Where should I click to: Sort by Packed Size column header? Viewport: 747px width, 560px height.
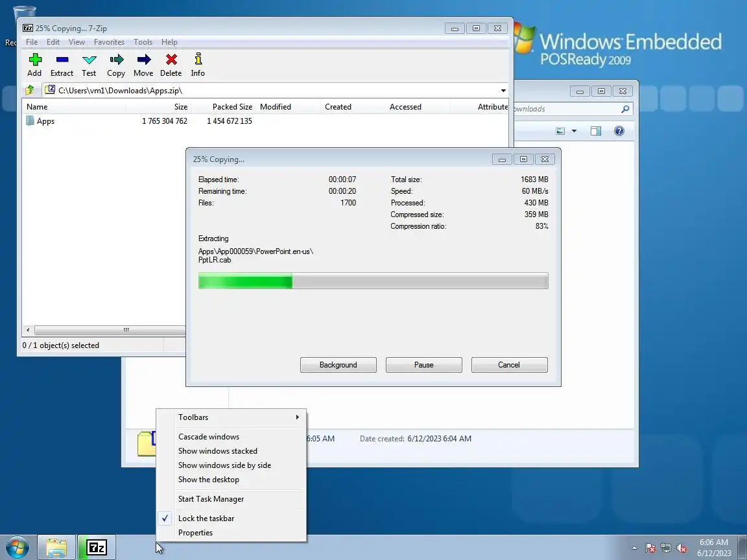(223, 107)
